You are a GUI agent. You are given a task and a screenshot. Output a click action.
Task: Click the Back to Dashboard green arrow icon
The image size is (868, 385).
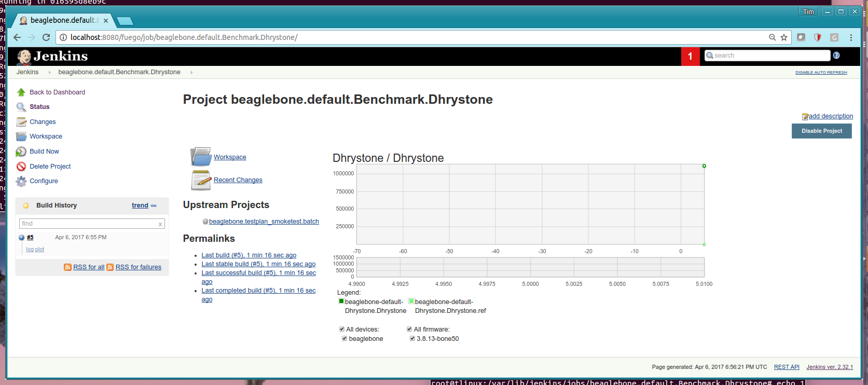21,92
